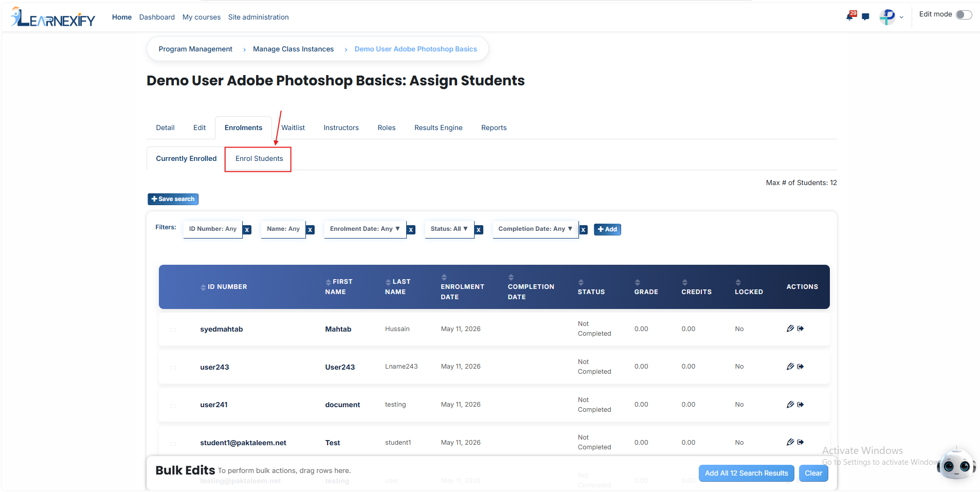This screenshot has width=980, height=492.
Task: Unenrol arrow icon for user243
Action: click(x=801, y=367)
